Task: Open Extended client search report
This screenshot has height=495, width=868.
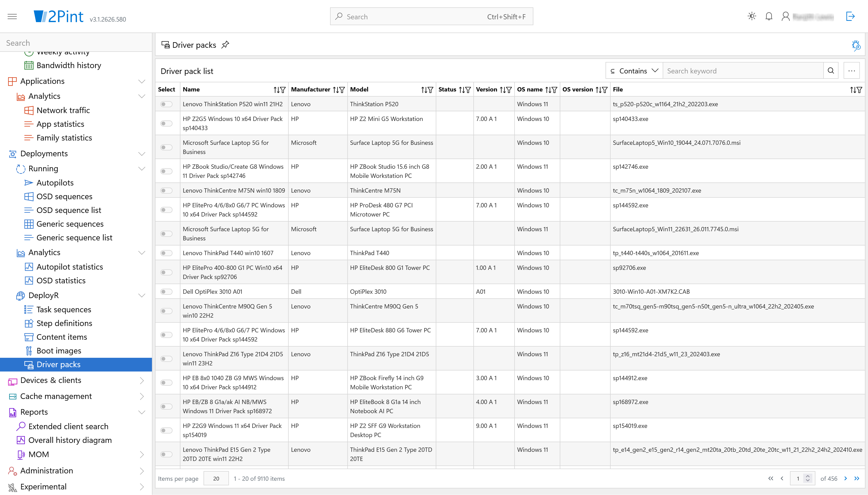Action: pyautogui.click(x=68, y=426)
